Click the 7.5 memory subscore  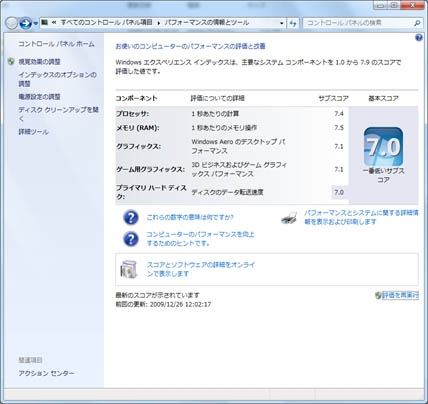pos(339,128)
